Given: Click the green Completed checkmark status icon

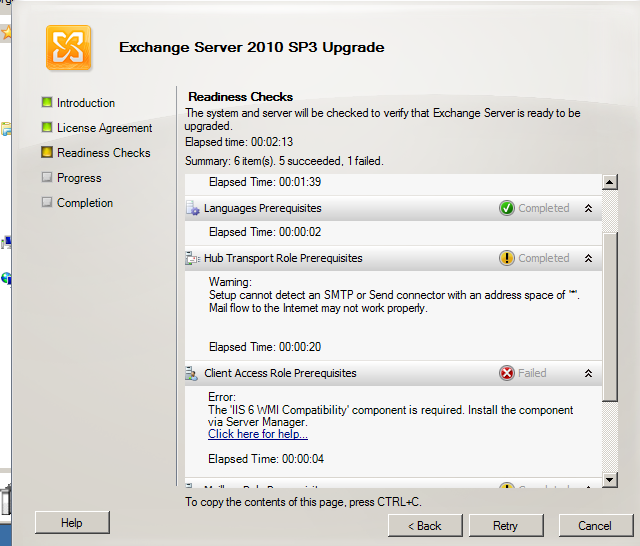Looking at the screenshot, I should 507,209.
